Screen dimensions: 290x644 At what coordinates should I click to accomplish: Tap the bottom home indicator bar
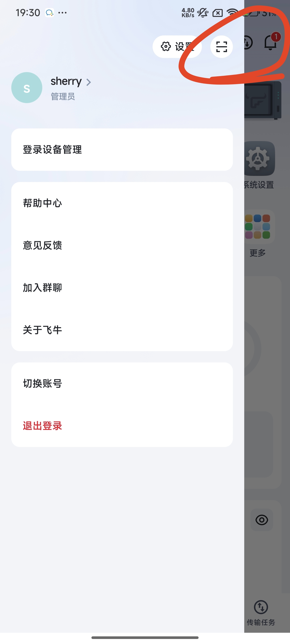click(145, 638)
